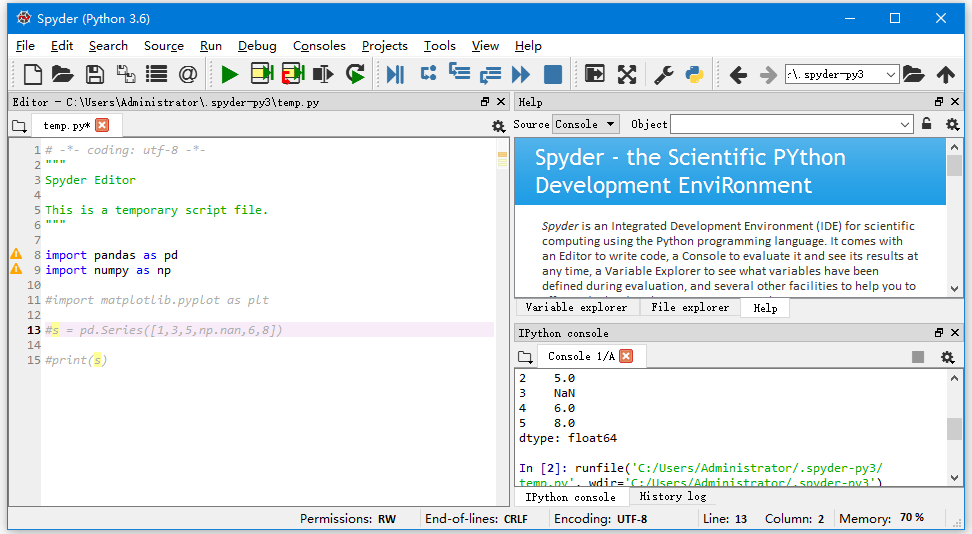Click the green Run file button

(230, 74)
